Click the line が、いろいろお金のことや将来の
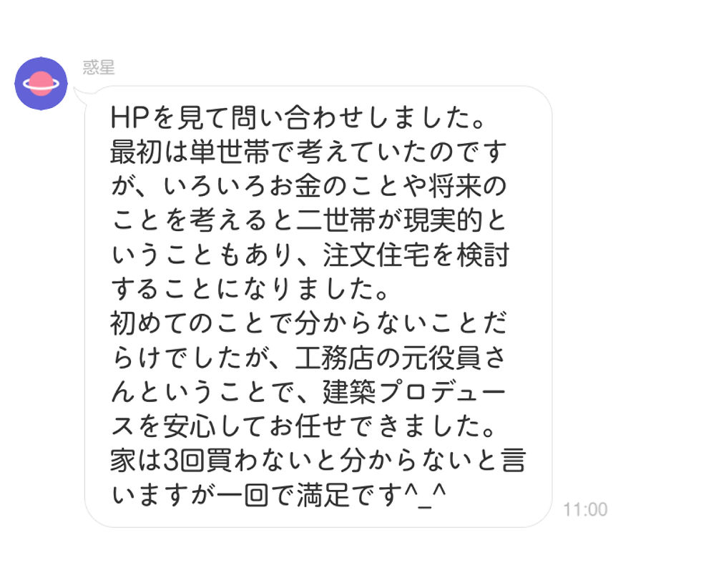The image size is (701, 588). (x=308, y=187)
